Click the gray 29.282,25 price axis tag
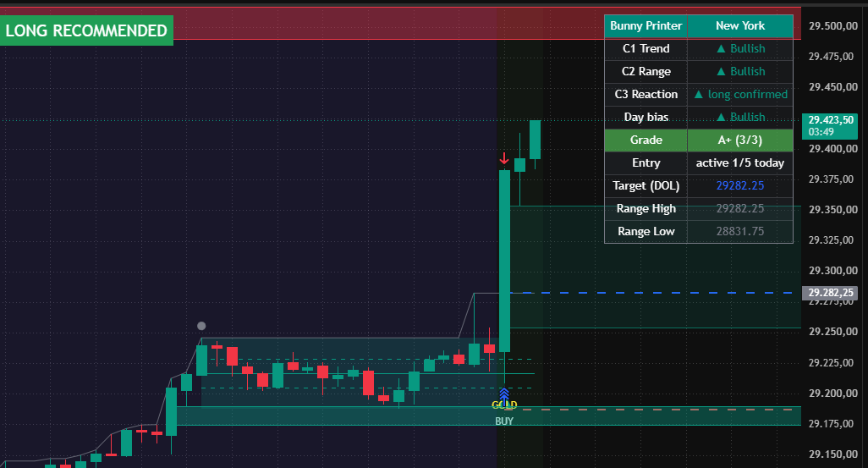Image resolution: width=868 pixels, height=468 pixels. [830, 293]
